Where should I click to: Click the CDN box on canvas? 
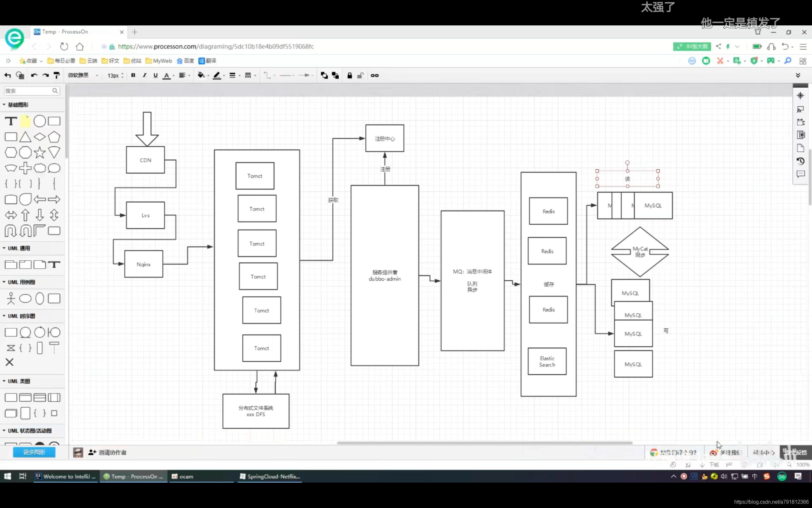point(145,160)
